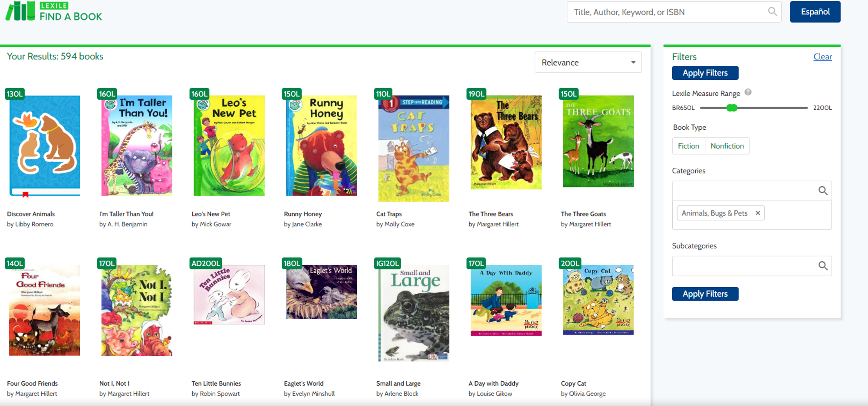This screenshot has height=406, width=868.
Task: Click author text 'by Robin Spowart'
Action: point(216,394)
